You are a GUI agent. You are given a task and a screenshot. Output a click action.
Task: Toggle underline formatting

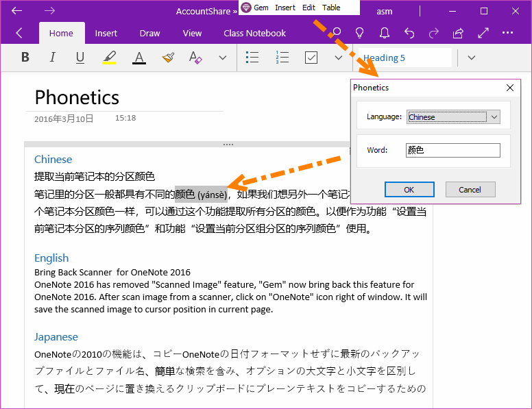coord(80,58)
